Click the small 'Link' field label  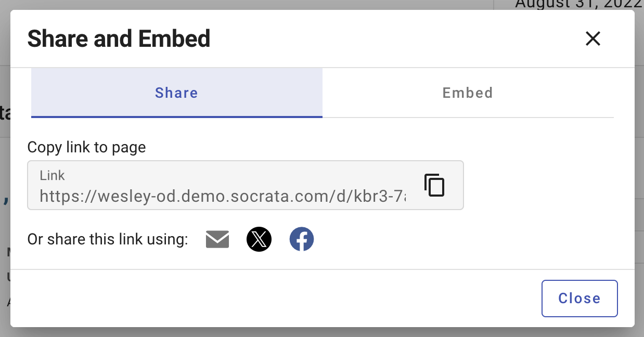tap(52, 176)
